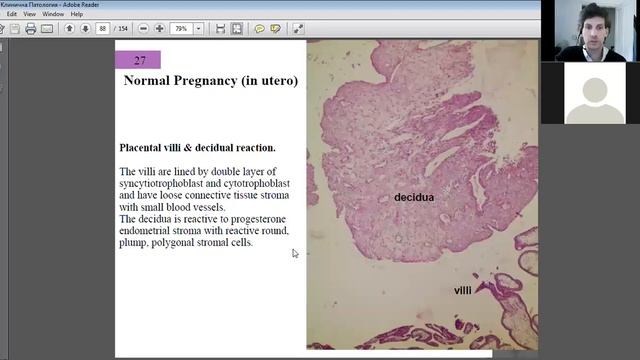Open the Help menu
This screenshot has width=640, height=360.
(77, 14)
